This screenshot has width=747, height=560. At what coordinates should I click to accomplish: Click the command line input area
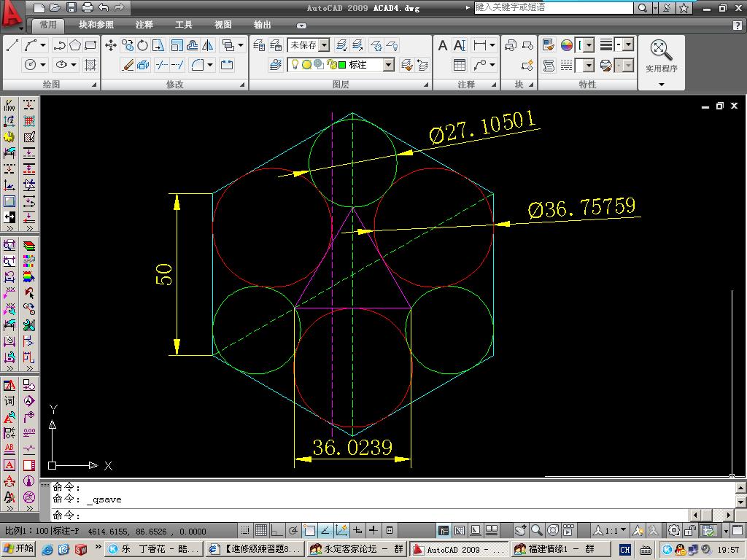370,516
